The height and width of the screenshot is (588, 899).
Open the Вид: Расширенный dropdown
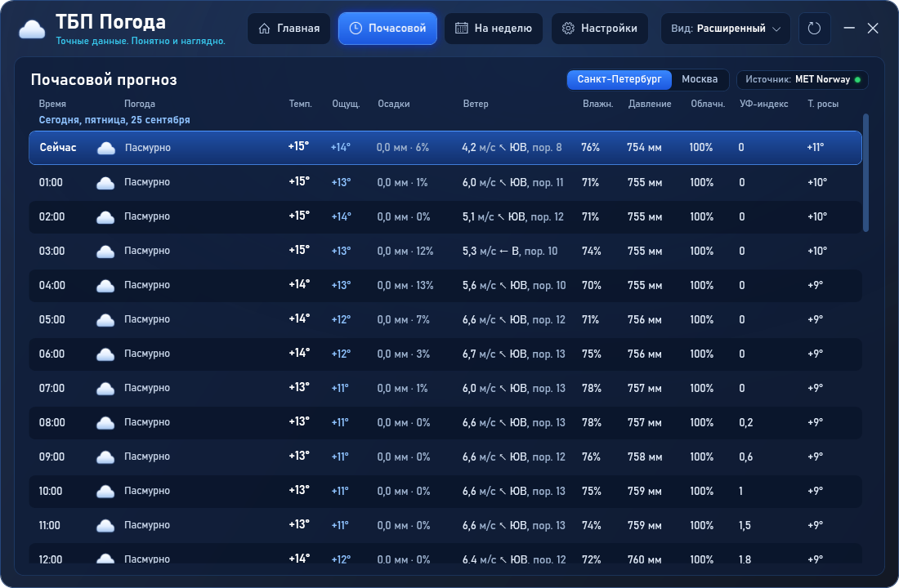pyautogui.click(x=725, y=28)
